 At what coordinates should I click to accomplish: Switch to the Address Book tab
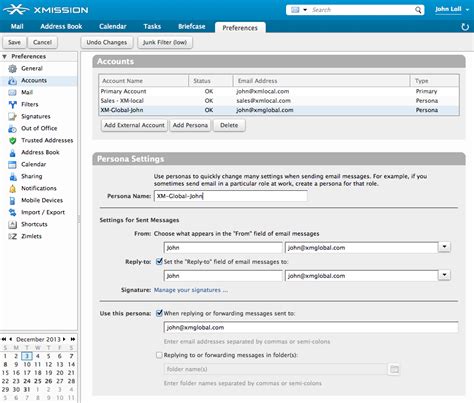[x=61, y=27]
